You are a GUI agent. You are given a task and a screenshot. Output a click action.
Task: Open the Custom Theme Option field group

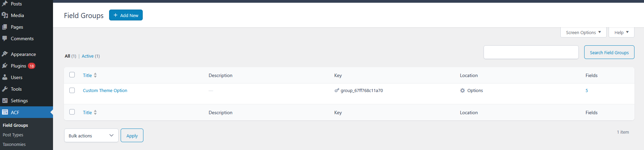pos(105,90)
